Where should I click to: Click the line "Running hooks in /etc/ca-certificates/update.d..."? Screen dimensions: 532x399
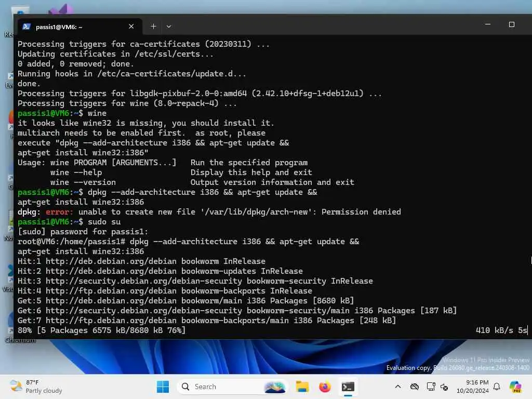[132, 74]
